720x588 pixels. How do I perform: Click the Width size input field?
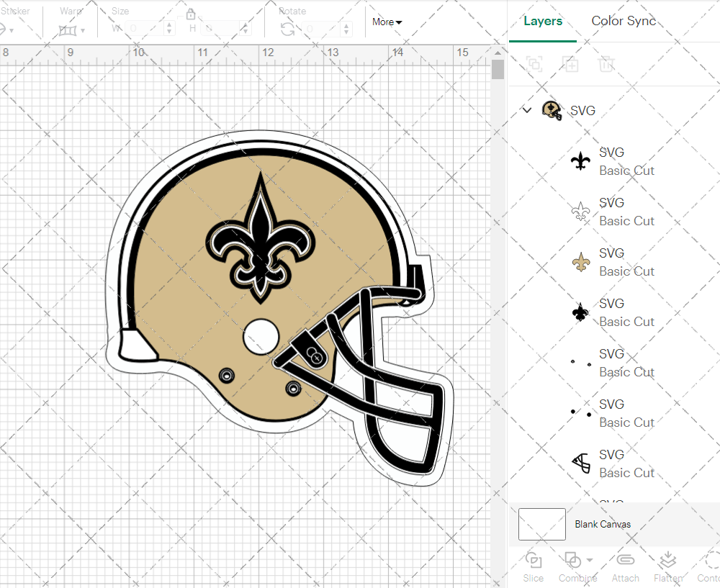click(145, 29)
